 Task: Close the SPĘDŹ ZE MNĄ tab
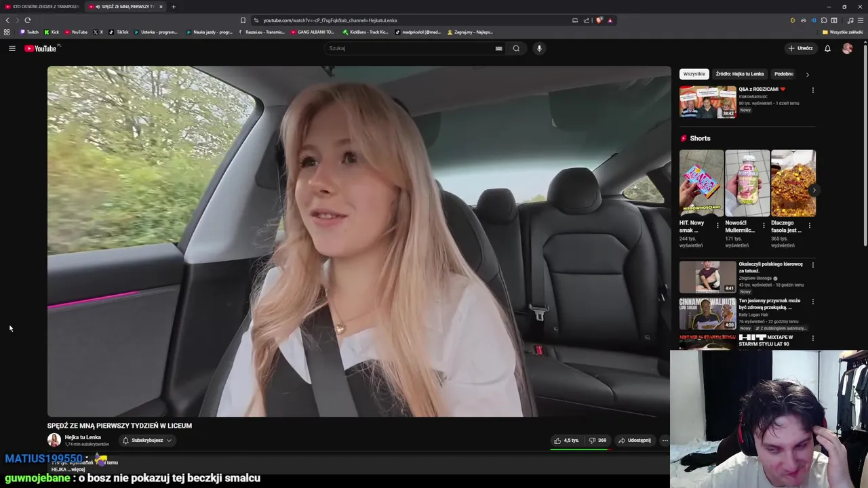coord(161,7)
